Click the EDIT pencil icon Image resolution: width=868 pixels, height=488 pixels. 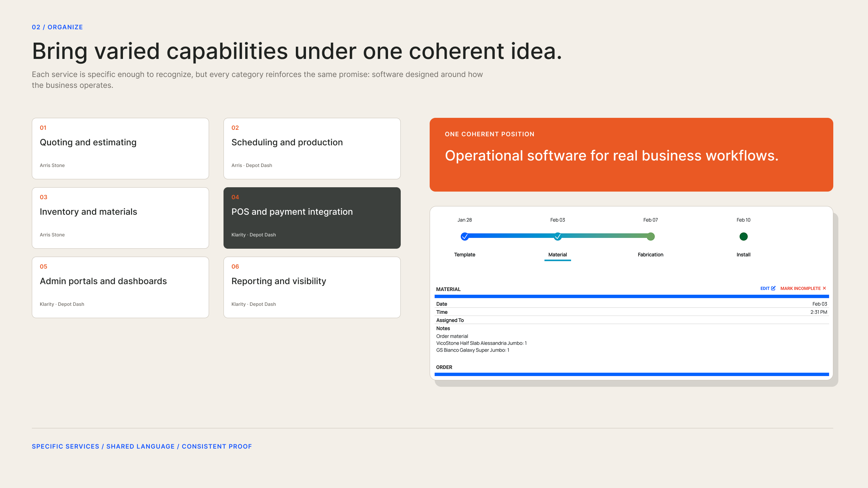point(773,288)
